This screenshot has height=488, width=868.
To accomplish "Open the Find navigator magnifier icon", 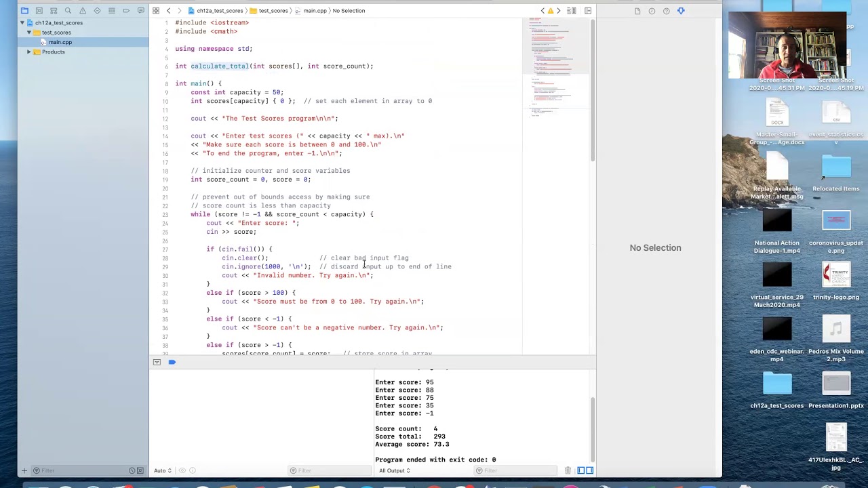I will pos(68,11).
